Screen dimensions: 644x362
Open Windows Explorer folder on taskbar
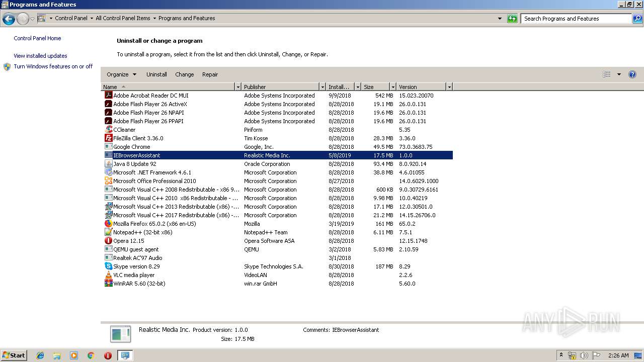pyautogui.click(x=57, y=355)
